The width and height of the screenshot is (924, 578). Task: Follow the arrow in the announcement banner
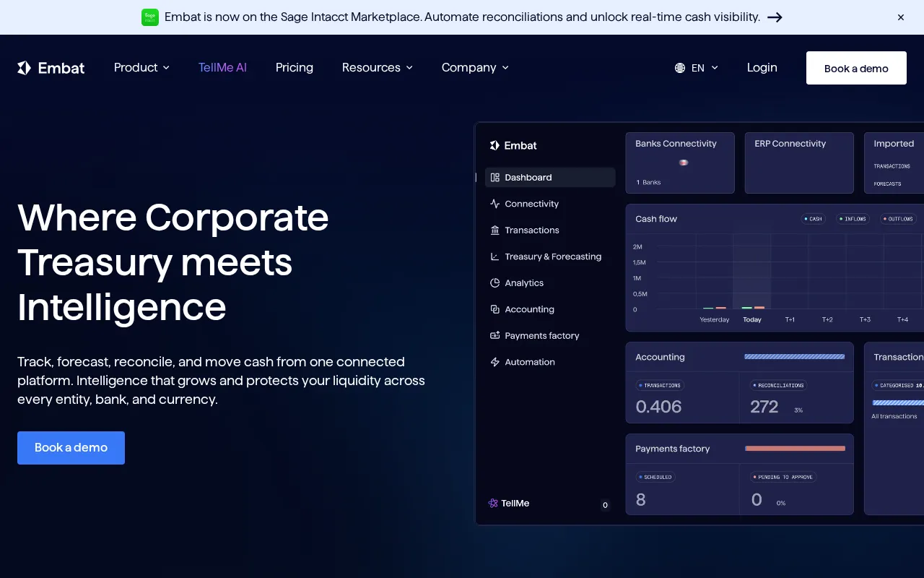tap(775, 17)
